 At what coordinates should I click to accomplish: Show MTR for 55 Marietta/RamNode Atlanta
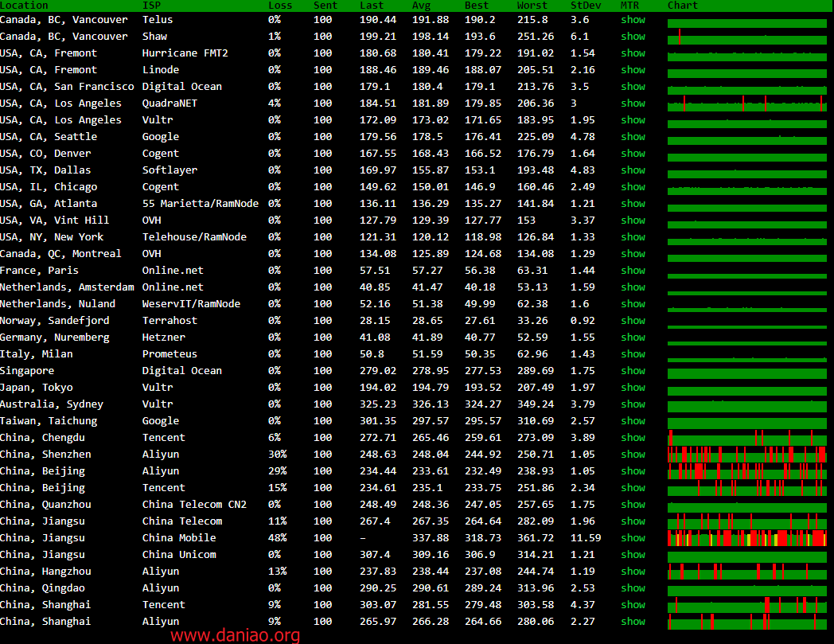[633, 203]
